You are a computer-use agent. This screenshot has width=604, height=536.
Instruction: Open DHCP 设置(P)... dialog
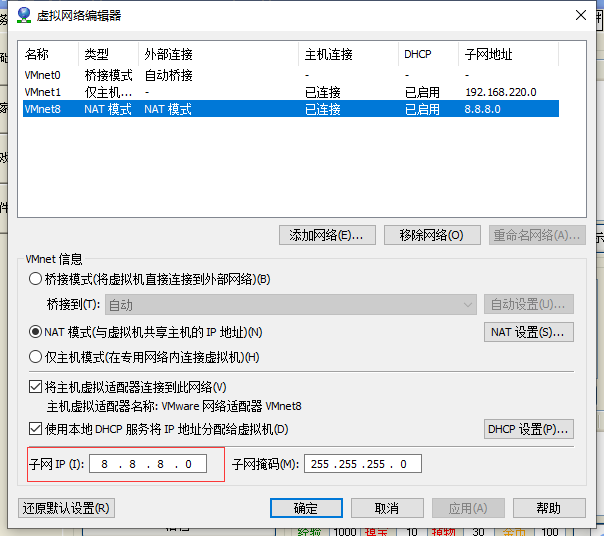click(x=528, y=429)
